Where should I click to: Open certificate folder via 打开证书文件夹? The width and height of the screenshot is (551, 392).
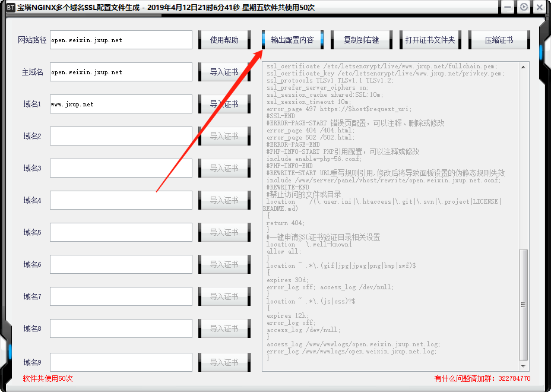[x=430, y=40]
